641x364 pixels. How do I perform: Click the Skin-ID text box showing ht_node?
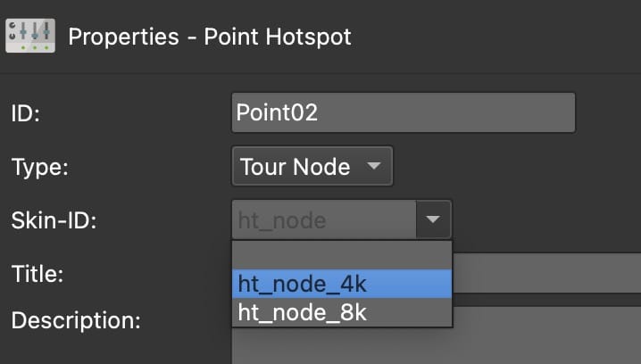point(323,219)
